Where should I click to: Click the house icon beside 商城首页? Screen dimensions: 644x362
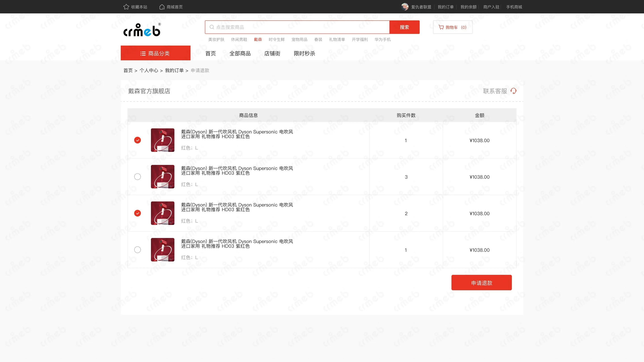162,7
